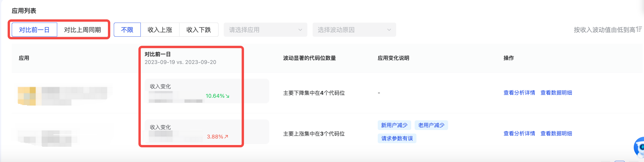Filter by 收入下跌

(199, 30)
